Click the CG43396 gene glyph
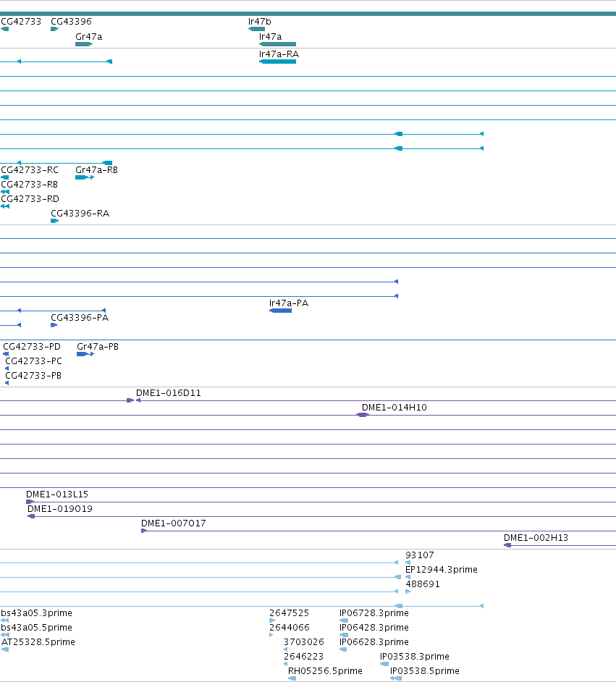Image resolution: width=616 pixels, height=682 pixels. click(x=55, y=29)
